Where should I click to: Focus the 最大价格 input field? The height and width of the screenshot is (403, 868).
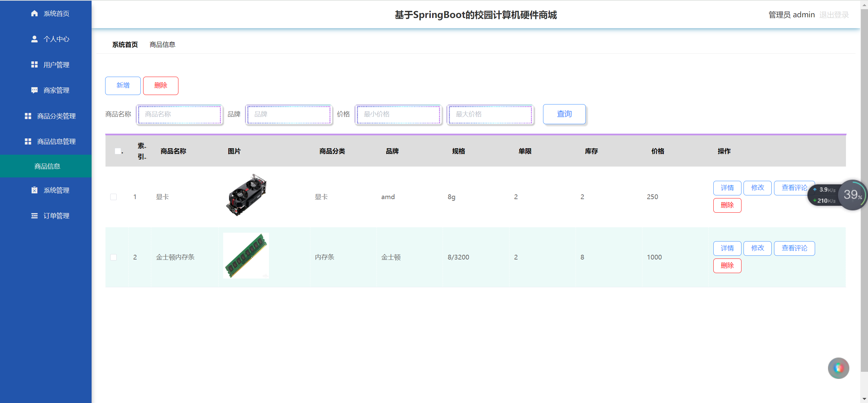click(x=490, y=114)
